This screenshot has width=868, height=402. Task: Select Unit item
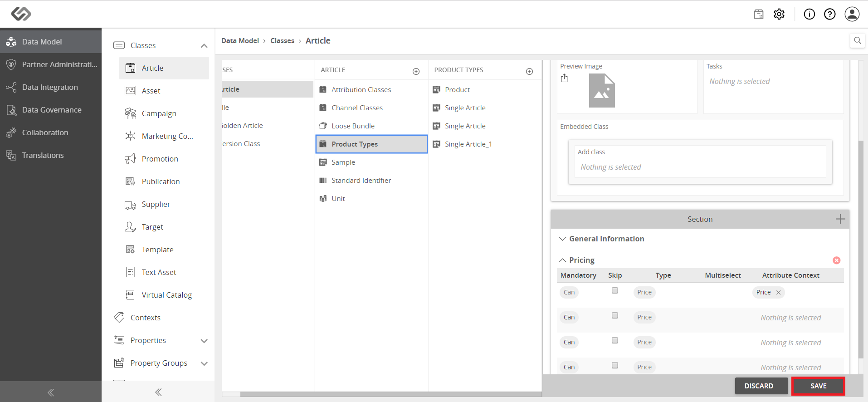(371, 199)
